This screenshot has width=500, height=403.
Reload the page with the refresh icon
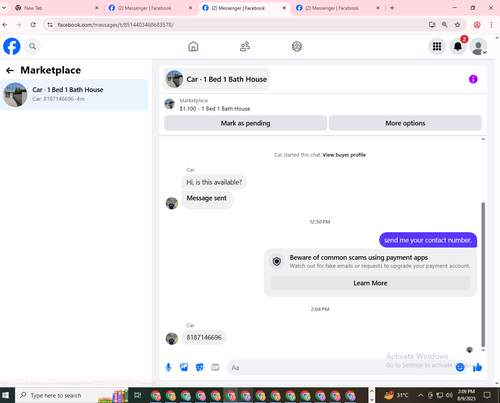point(33,25)
